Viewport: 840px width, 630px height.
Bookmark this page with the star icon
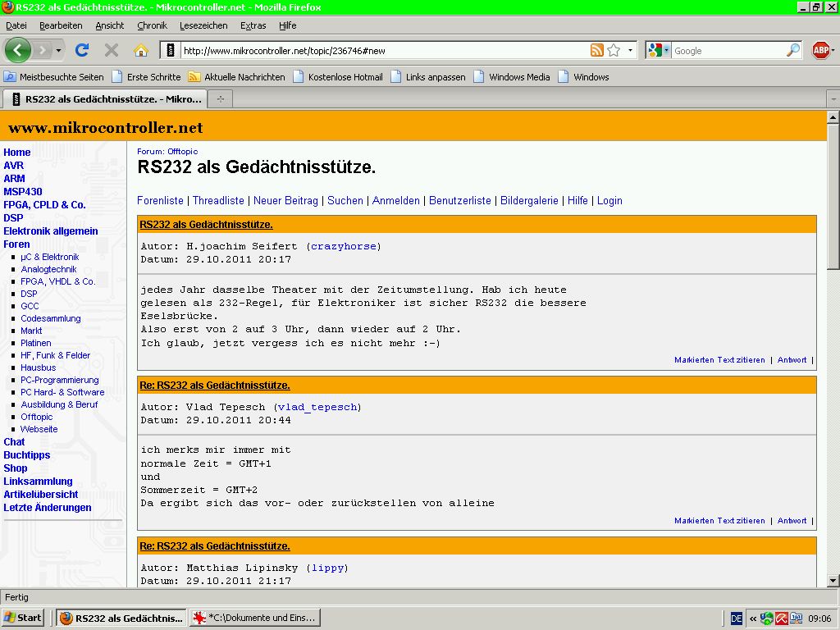[614, 50]
